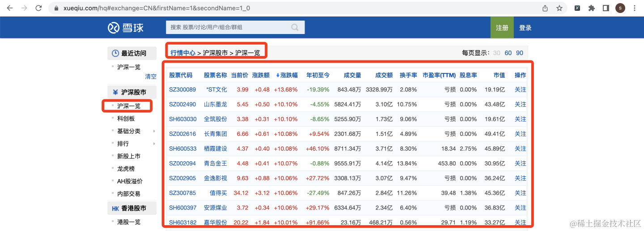The image size is (644, 231).
Task: Follow 全筑股份 via 关注
Action: pos(521,119)
